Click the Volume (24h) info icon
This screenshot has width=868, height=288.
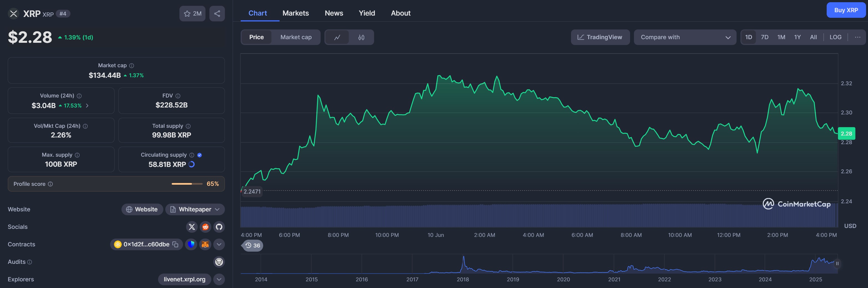pos(79,96)
